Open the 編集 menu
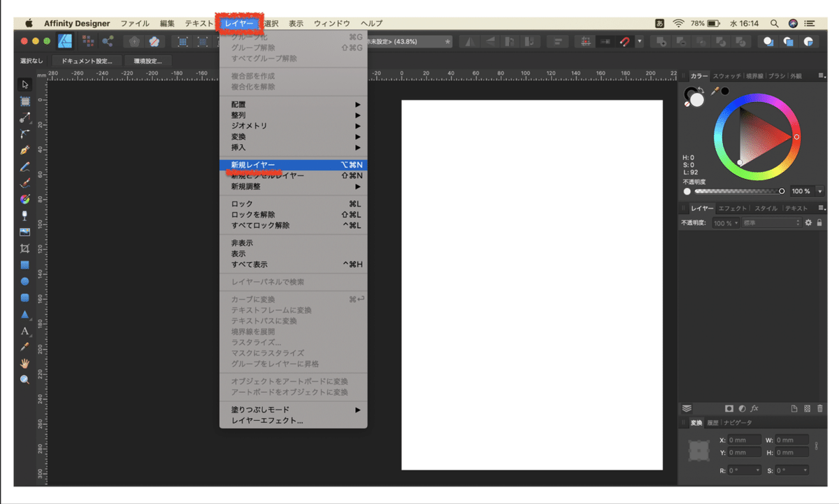The width and height of the screenshot is (839, 504). tap(167, 23)
